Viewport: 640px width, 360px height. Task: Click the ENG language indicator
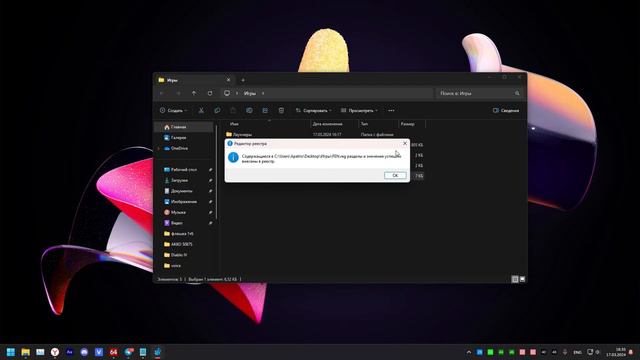pyautogui.click(x=577, y=352)
